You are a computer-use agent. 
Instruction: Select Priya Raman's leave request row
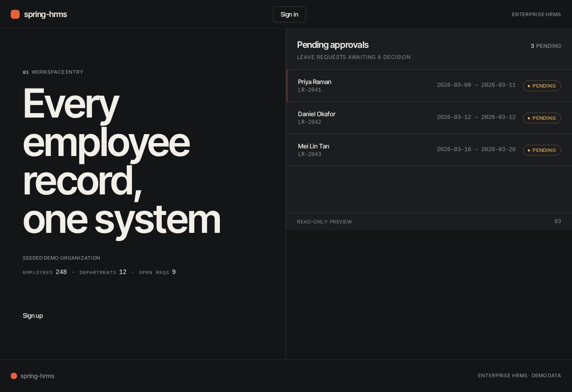tap(429, 86)
